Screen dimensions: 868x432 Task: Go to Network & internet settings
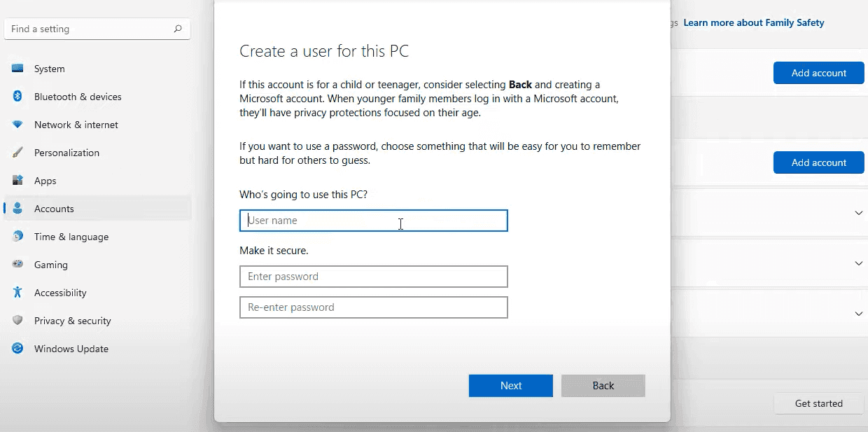(x=76, y=125)
